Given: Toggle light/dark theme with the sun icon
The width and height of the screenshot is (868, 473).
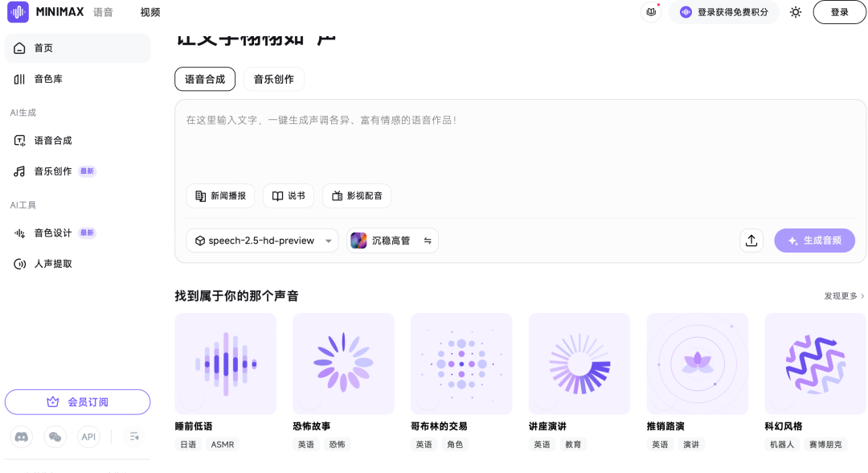Looking at the screenshot, I should (x=796, y=12).
